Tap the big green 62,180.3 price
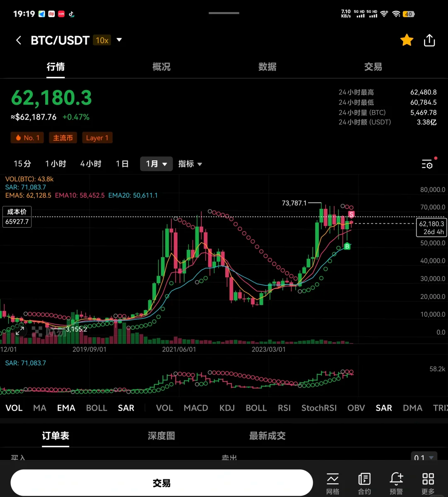Screen dimensions: 448x497 pyautogui.click(x=51, y=98)
